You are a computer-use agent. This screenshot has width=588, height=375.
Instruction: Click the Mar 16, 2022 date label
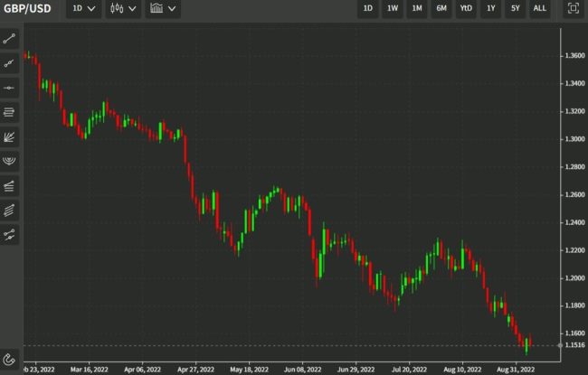(x=90, y=370)
